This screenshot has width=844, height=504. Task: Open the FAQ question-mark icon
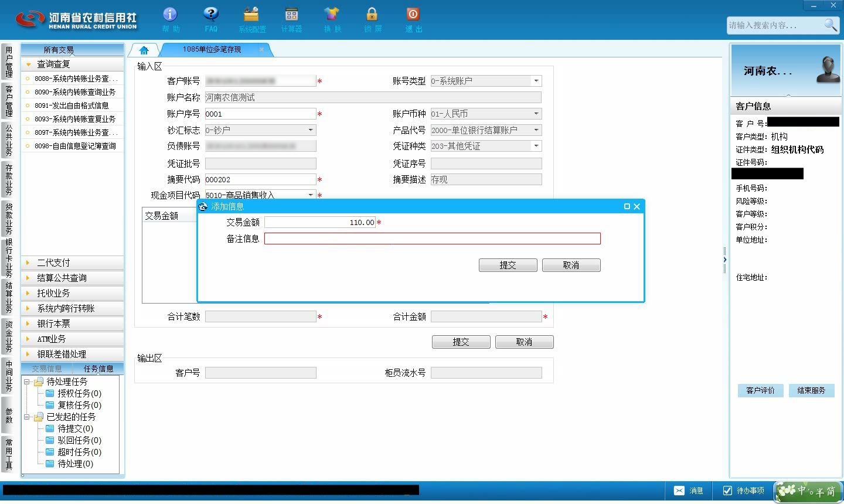pyautogui.click(x=211, y=14)
